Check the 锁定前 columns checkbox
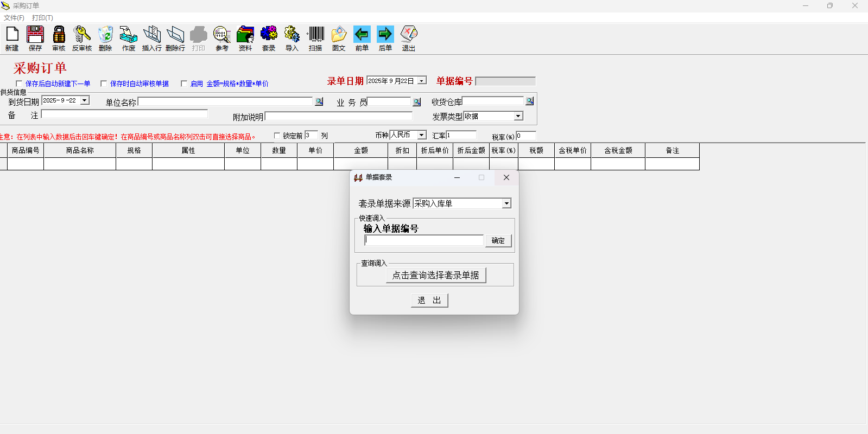 pyautogui.click(x=277, y=136)
